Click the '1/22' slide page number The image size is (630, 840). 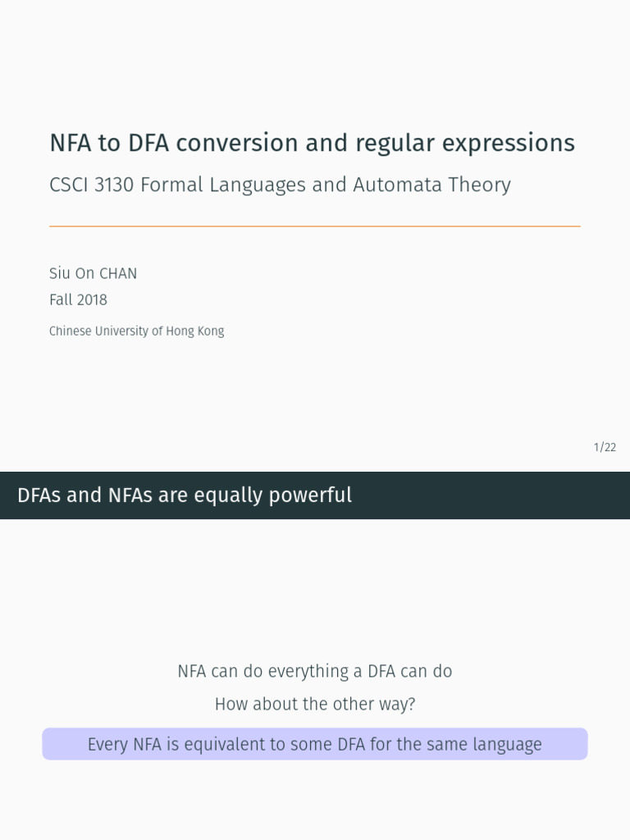click(x=605, y=447)
